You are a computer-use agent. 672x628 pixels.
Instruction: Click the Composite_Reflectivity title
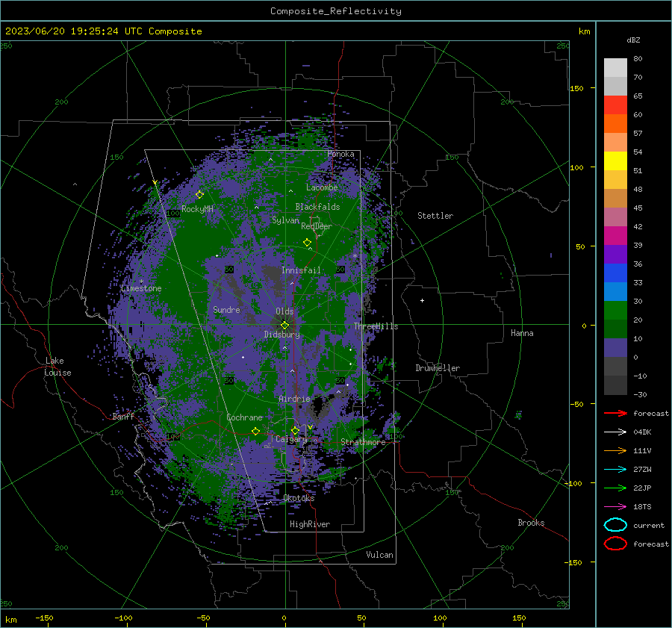coord(335,11)
